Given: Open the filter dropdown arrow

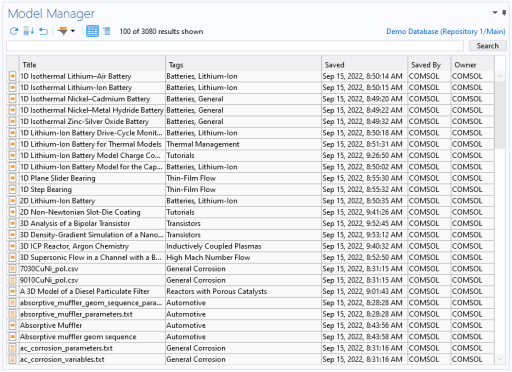Looking at the screenshot, I should click(73, 31).
